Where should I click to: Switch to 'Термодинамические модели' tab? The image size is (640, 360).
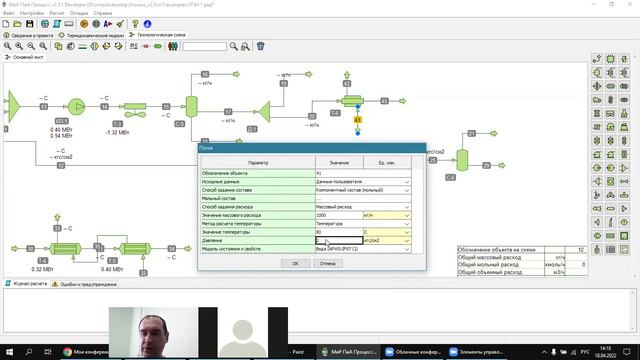point(91,35)
